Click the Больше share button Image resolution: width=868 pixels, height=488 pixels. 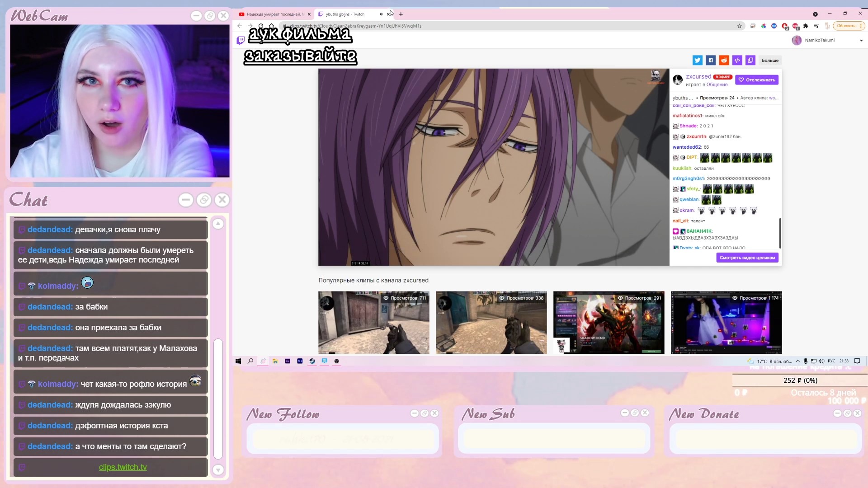(770, 60)
